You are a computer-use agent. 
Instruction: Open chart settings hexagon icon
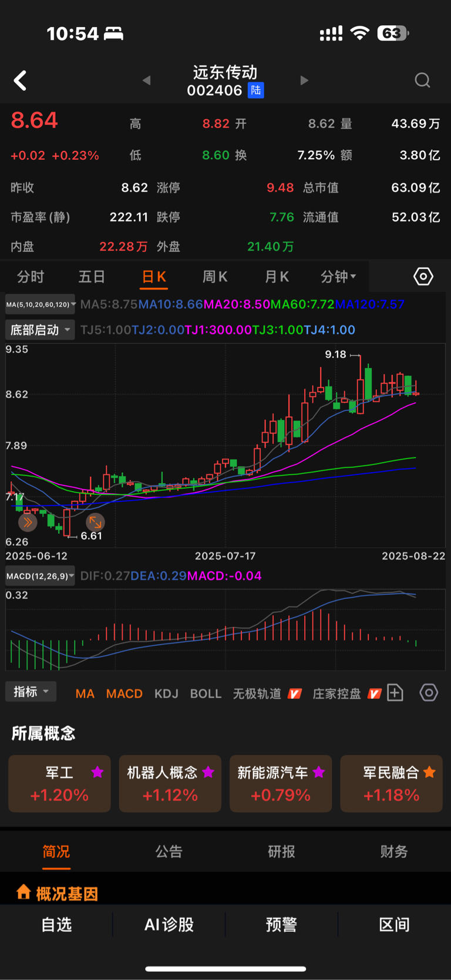(x=423, y=276)
